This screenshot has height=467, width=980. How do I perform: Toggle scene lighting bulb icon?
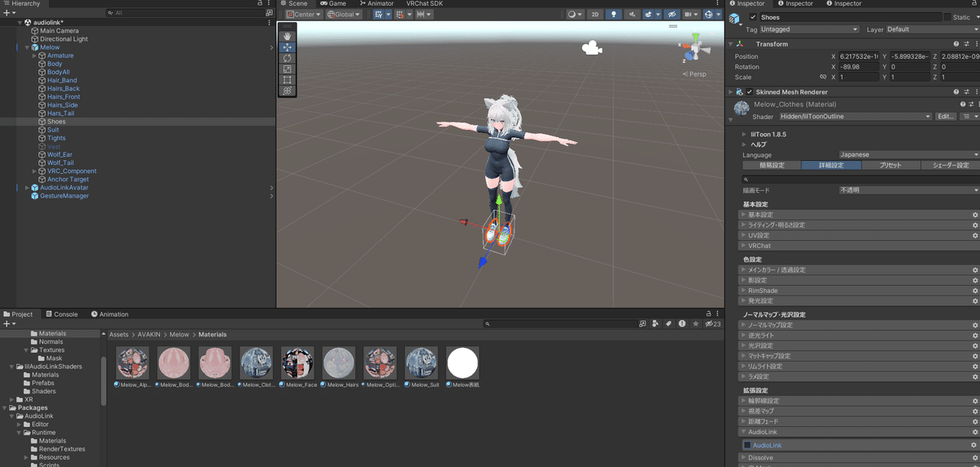613,15
